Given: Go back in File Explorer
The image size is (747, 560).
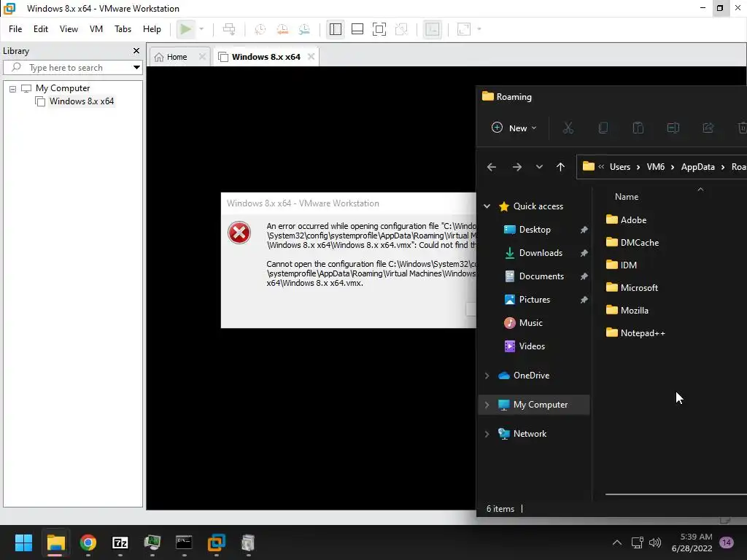Looking at the screenshot, I should (x=492, y=167).
